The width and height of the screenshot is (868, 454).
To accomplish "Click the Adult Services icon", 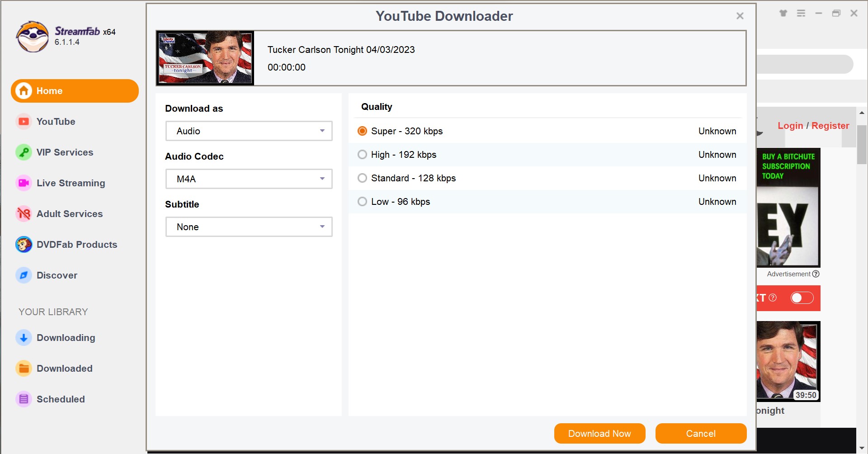I will pyautogui.click(x=24, y=214).
